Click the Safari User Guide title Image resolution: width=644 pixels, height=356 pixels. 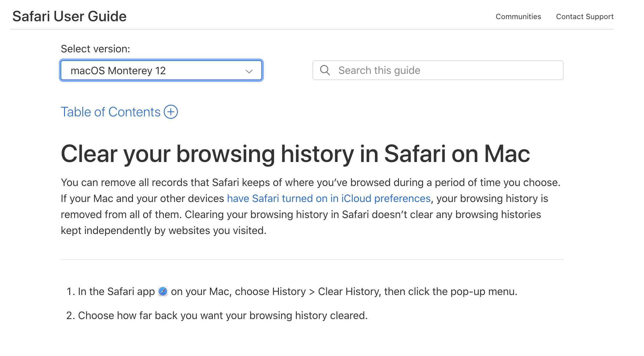pyautogui.click(x=70, y=16)
